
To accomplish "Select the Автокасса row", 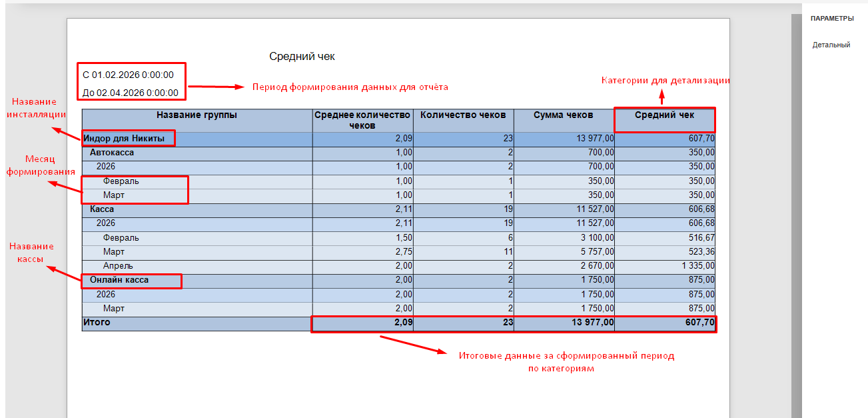I will click(112, 153).
